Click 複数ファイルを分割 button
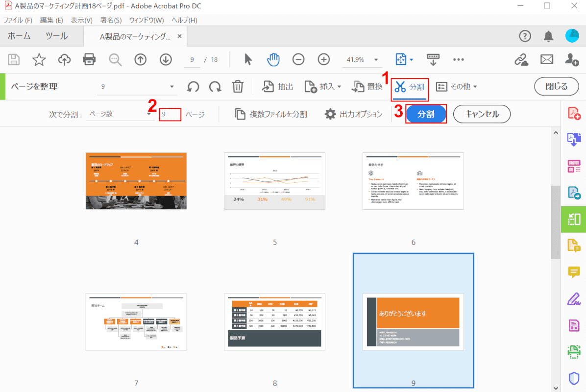The width and height of the screenshot is (586, 392). click(271, 114)
